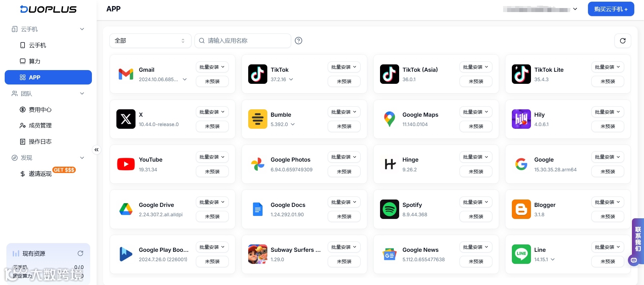Expand the Bumble 5.392.0 version selector
The image size is (644, 285).
pos(293,124)
